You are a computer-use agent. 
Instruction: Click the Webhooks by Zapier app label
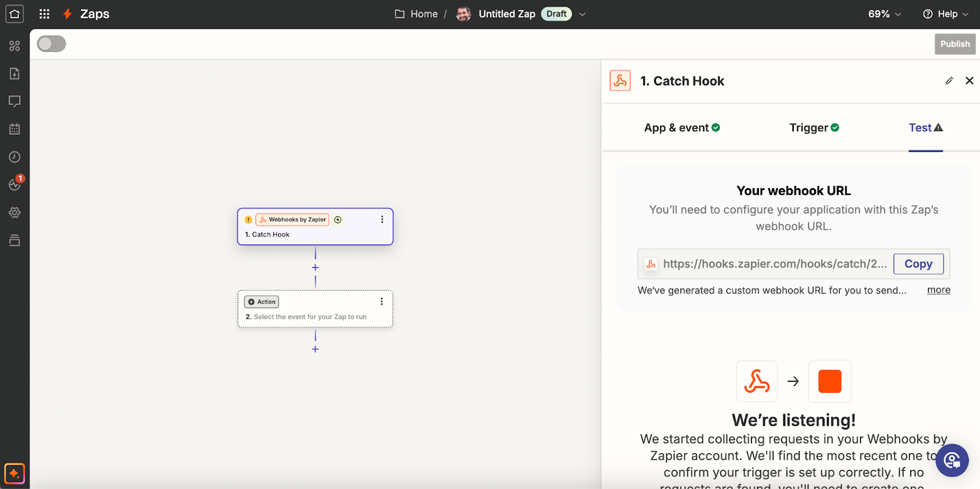click(292, 219)
